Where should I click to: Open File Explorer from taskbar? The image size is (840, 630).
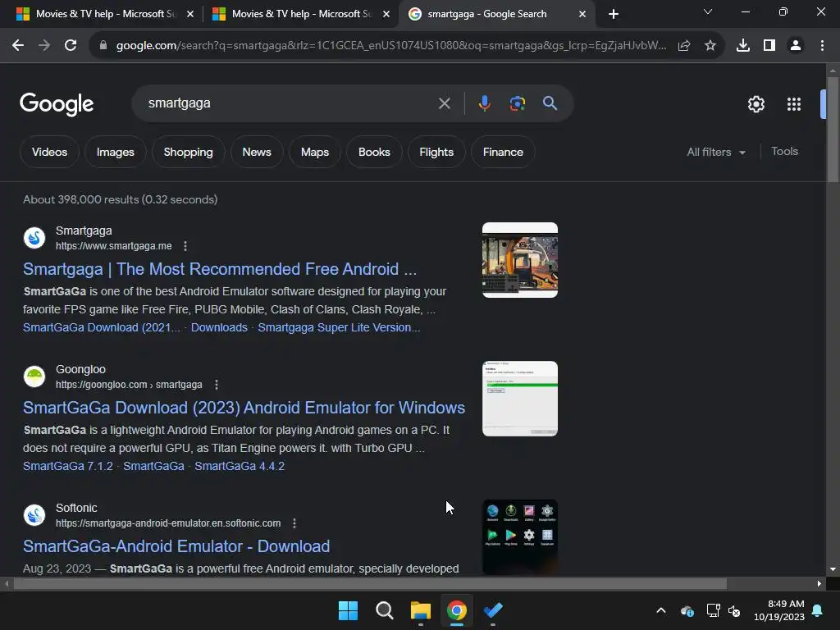[421, 610]
